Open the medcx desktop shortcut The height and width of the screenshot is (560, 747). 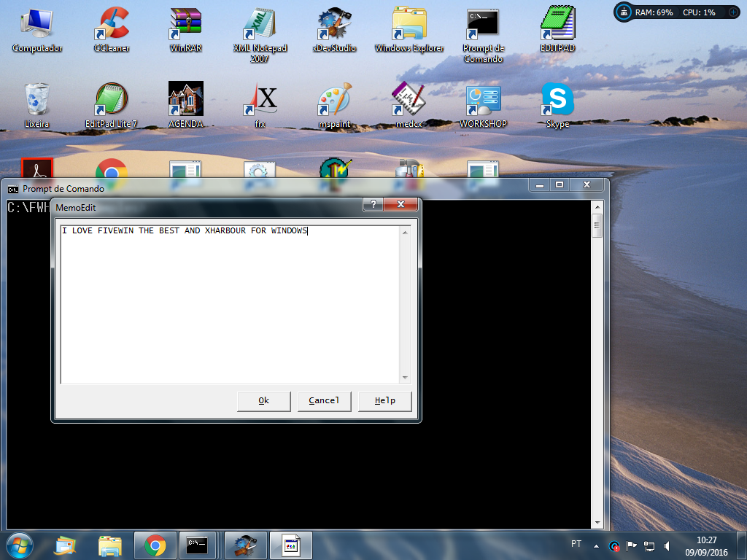(x=409, y=105)
